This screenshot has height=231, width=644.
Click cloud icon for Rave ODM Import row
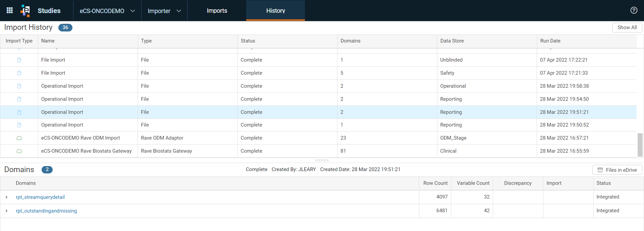coord(19,138)
